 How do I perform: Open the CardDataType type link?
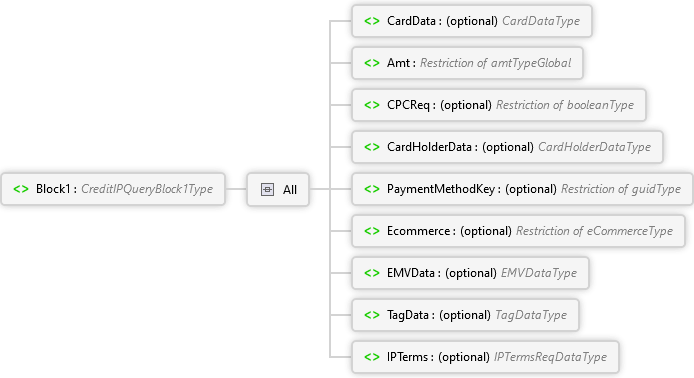(x=541, y=21)
